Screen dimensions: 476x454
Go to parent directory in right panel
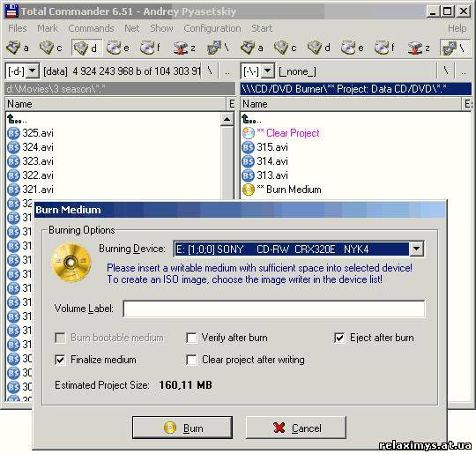point(464,71)
